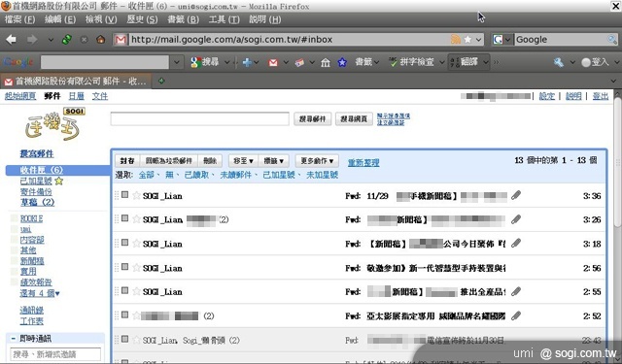The height and width of the screenshot is (364, 622).
Task: Open the 收件匣 (6) inbox folder
Action: (42, 170)
